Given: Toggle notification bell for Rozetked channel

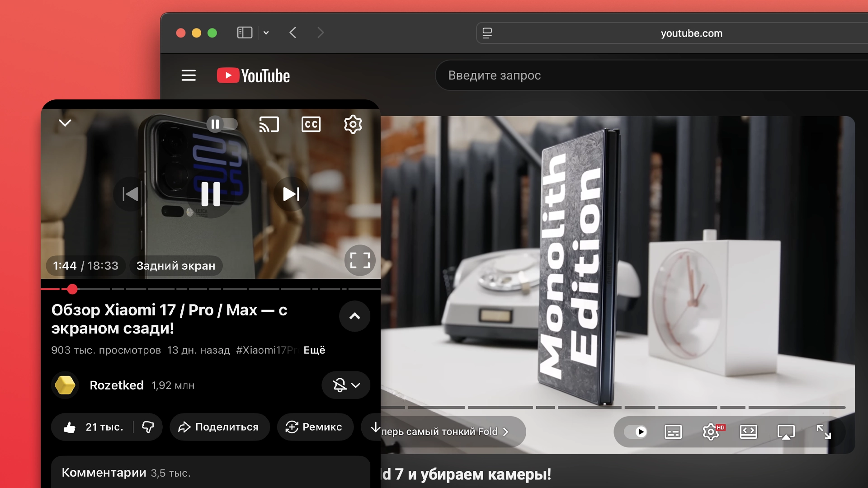Looking at the screenshot, I should [x=340, y=385].
